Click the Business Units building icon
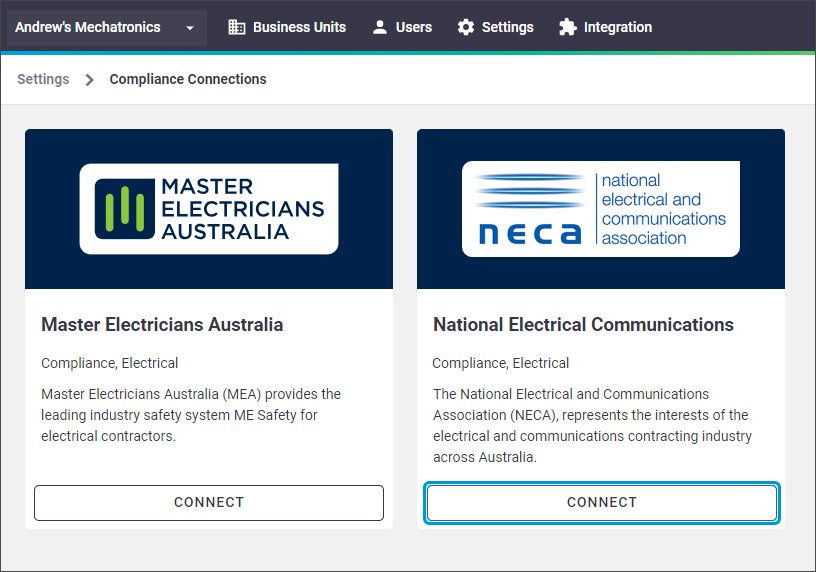The height and width of the screenshot is (572, 816). [x=237, y=27]
